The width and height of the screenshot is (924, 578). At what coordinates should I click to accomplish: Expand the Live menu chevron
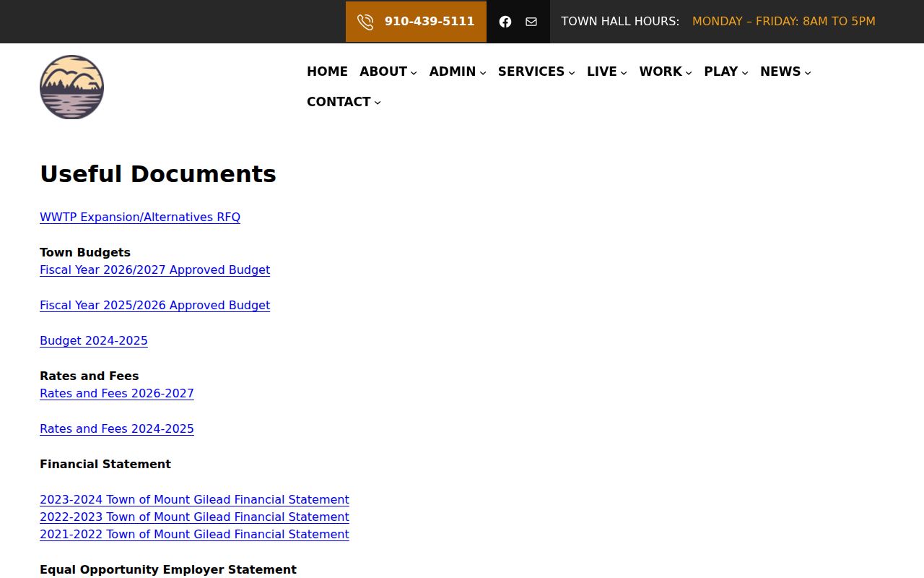coord(624,72)
